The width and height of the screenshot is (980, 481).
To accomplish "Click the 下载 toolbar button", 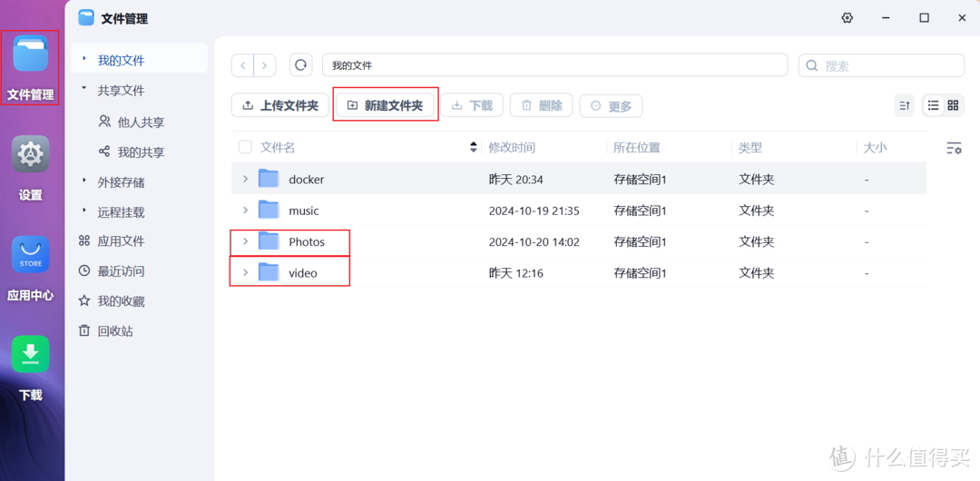I will point(472,105).
